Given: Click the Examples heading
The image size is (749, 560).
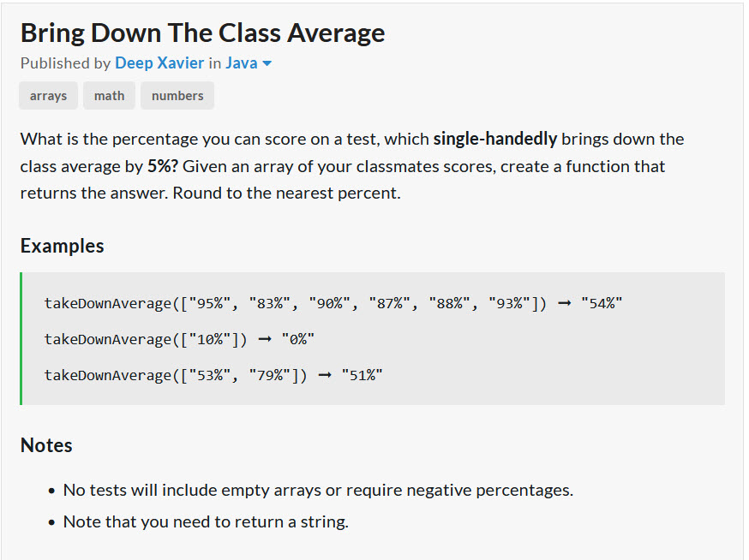Looking at the screenshot, I should [x=62, y=246].
